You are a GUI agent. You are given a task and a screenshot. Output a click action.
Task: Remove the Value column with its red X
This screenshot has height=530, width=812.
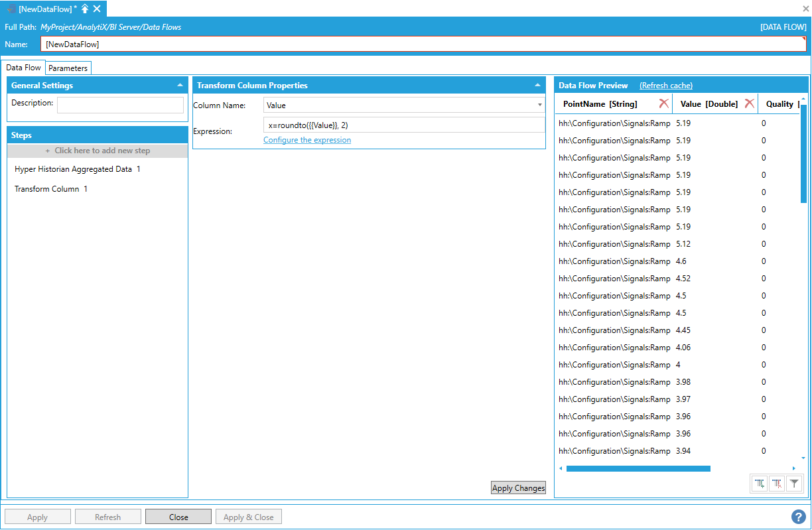749,103
